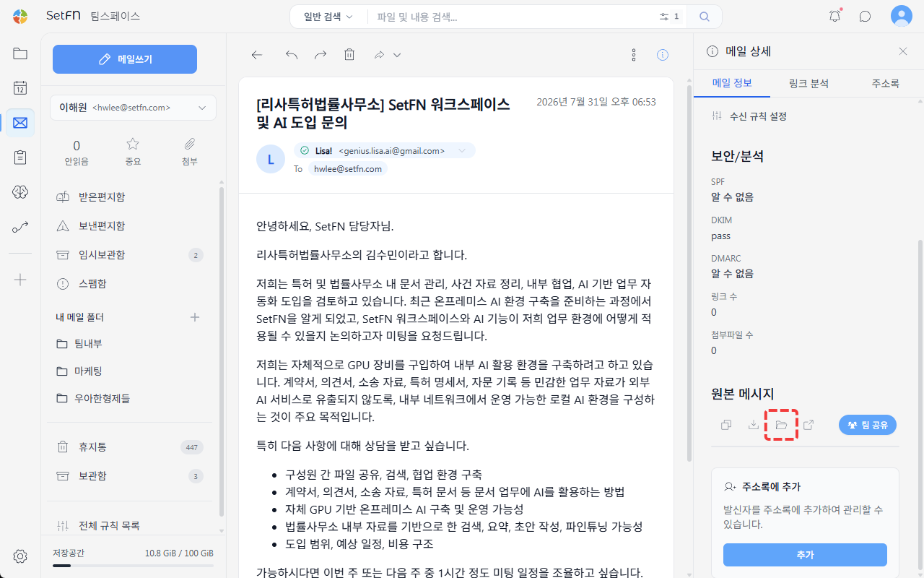Open the 일반 검색 search type dropdown
The height and width of the screenshot is (578, 924).
[328, 16]
